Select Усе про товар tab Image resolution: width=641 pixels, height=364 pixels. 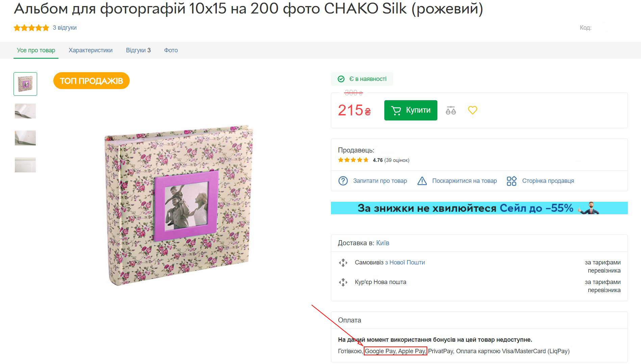coord(36,50)
